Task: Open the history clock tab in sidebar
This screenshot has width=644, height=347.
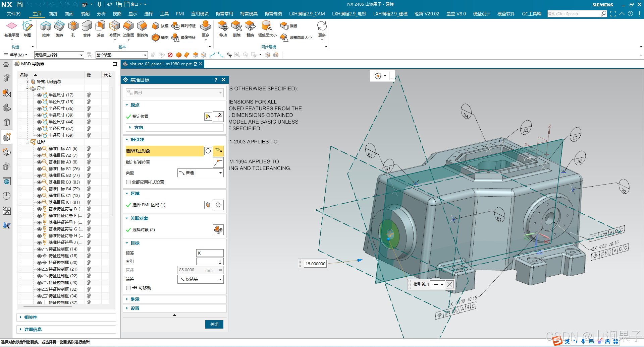Action: click(x=6, y=196)
